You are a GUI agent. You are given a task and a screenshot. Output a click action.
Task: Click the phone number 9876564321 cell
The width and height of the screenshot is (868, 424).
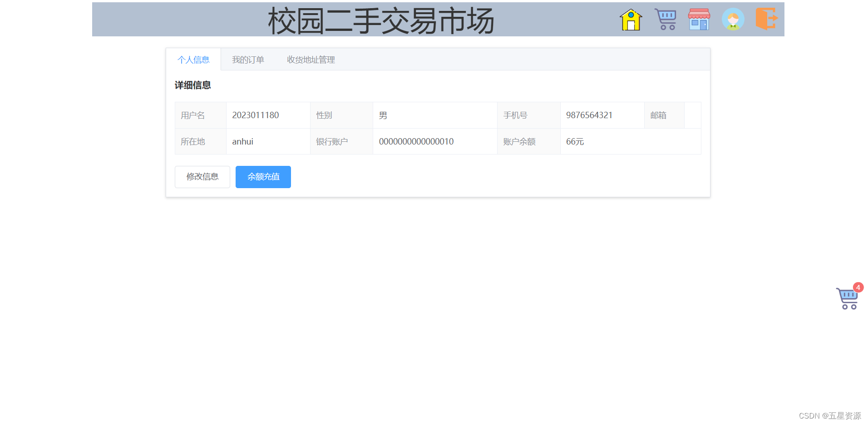(x=589, y=115)
